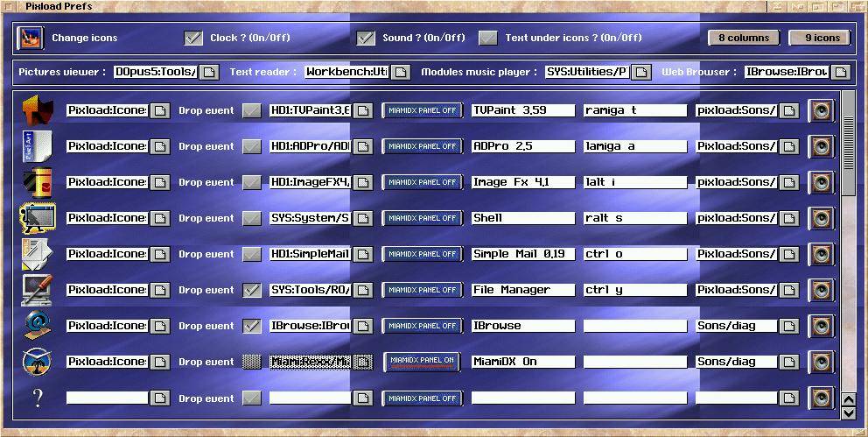Cycle the 9 icons selector
Image resolution: width=868 pixels, height=437 pixels.
pyautogui.click(x=822, y=38)
